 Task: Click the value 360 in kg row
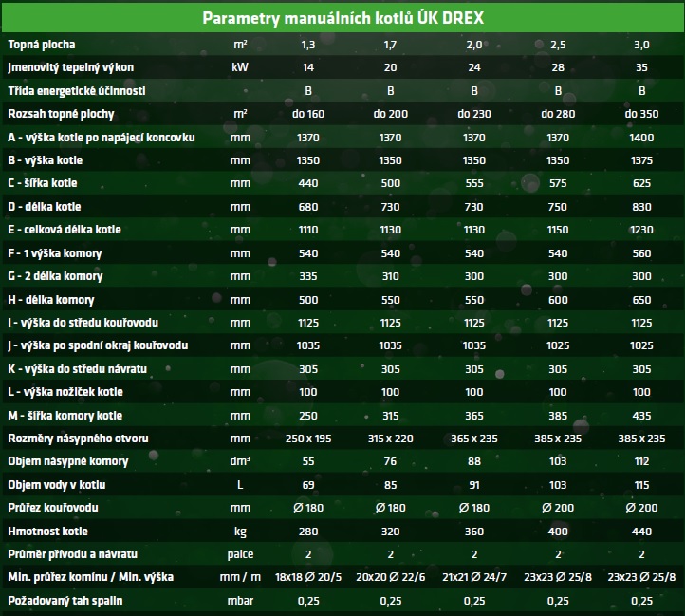pyautogui.click(x=474, y=532)
